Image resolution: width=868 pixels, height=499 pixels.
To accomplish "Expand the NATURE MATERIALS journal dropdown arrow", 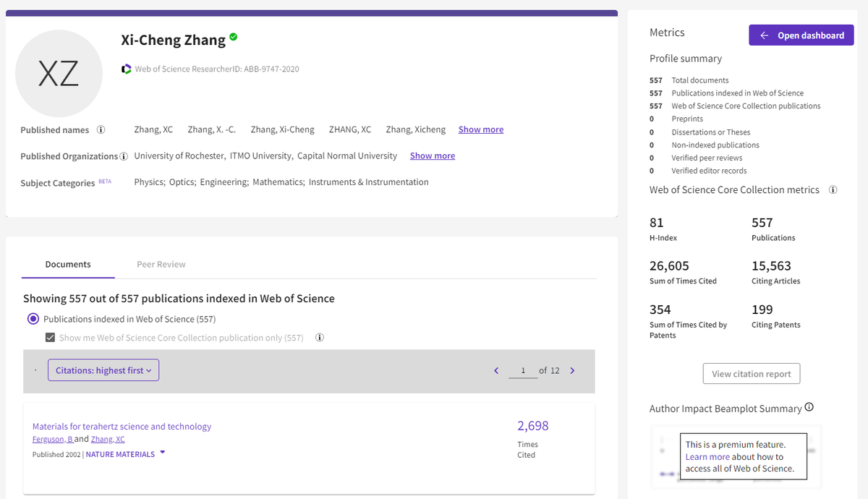I will click(162, 453).
